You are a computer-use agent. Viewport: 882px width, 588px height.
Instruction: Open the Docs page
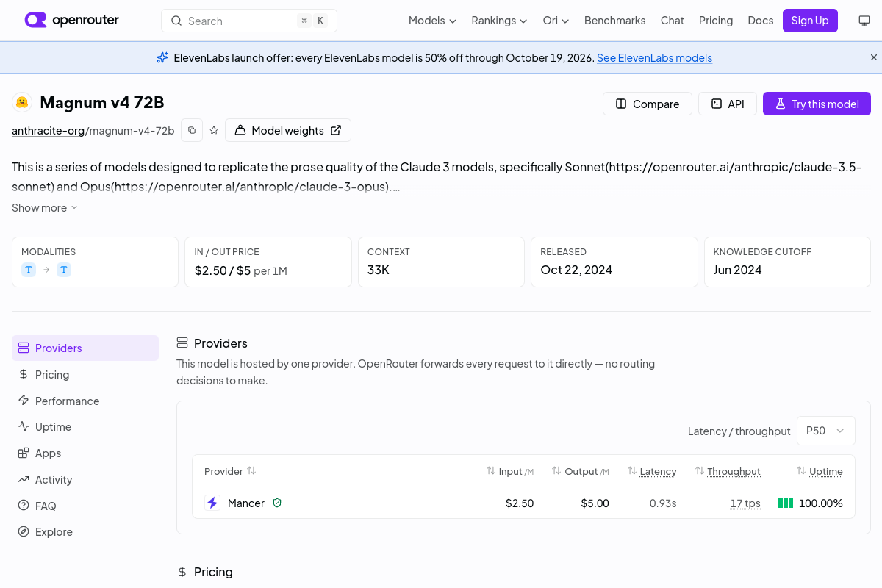(760, 21)
